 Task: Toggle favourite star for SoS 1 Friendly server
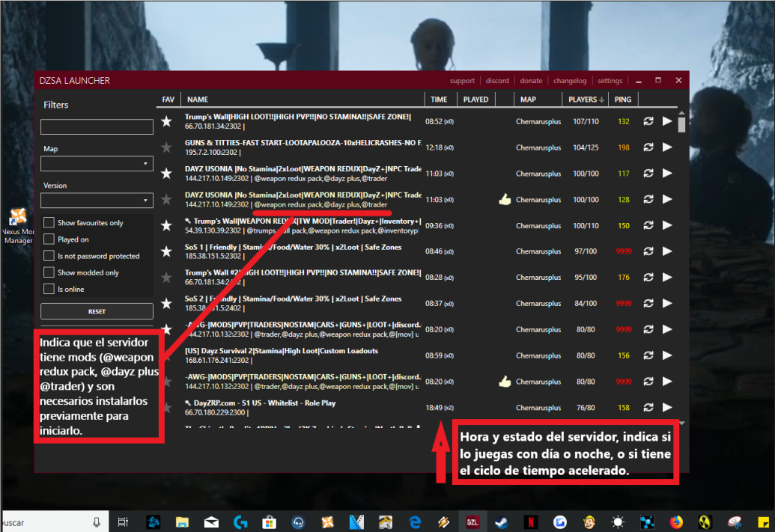tap(166, 251)
